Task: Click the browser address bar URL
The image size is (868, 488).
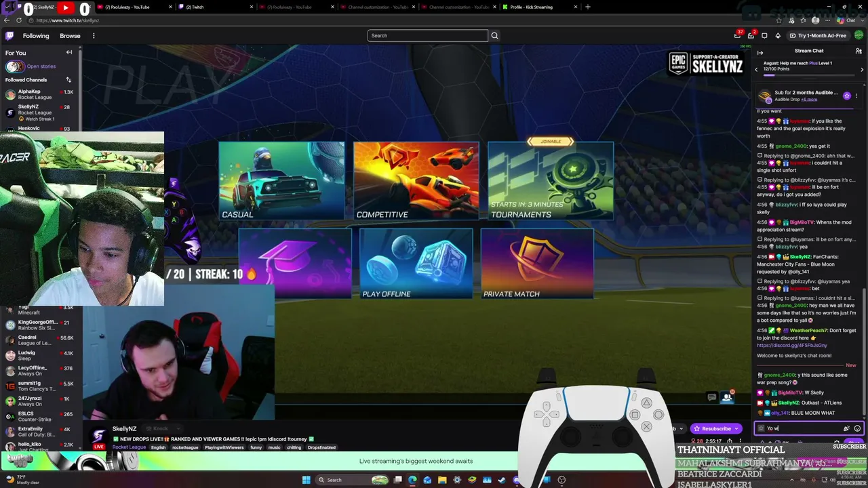Action: coord(68,20)
